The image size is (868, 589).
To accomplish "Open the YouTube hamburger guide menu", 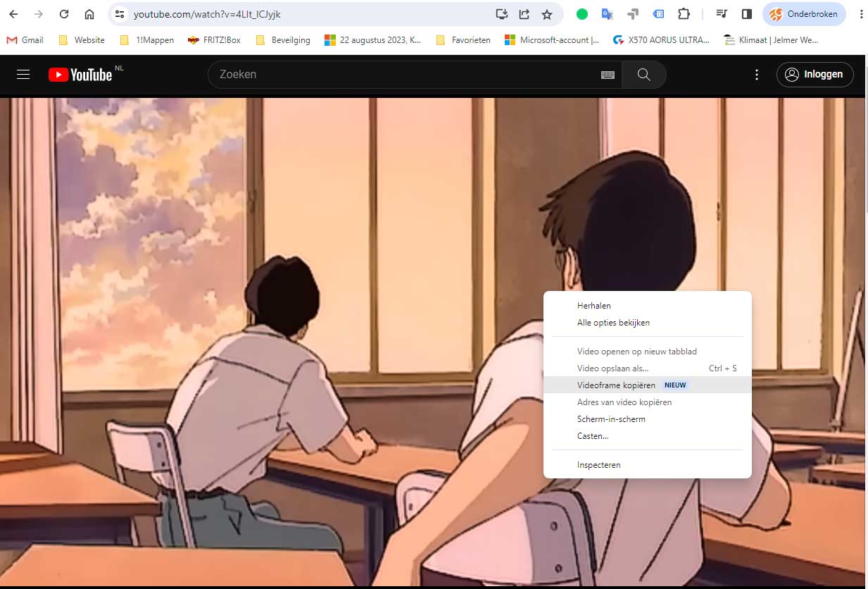I will [23, 74].
